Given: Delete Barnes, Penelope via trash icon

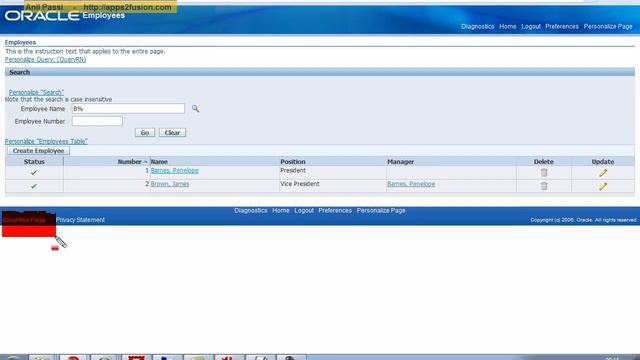Looking at the screenshot, I should coord(544,173).
